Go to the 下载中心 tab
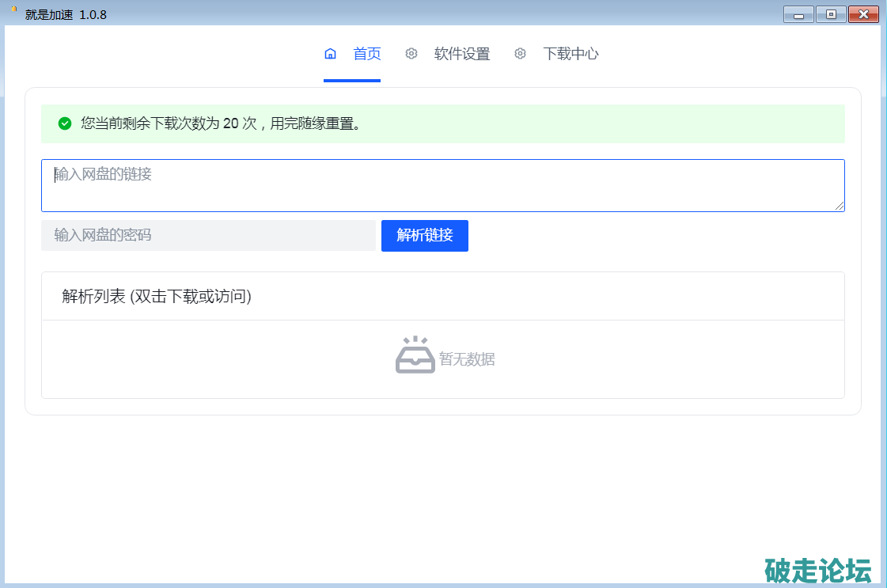 click(570, 54)
